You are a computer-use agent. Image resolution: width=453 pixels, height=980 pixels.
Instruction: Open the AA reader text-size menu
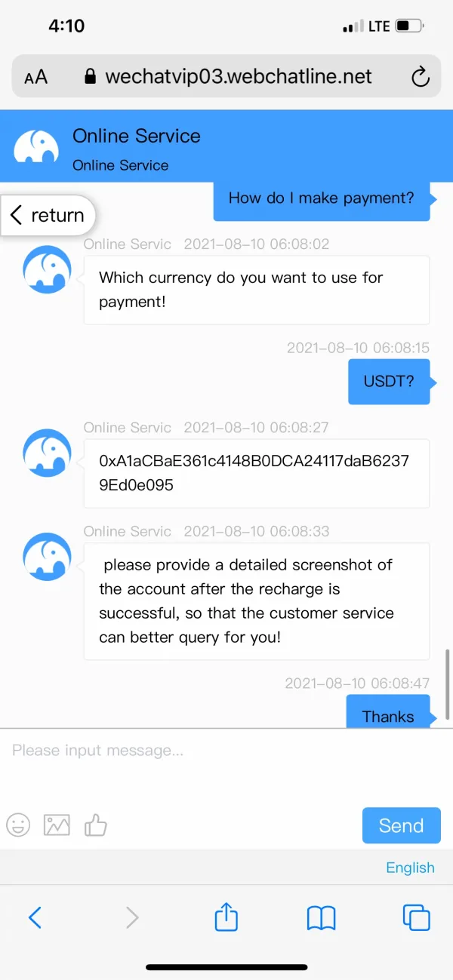(x=35, y=77)
